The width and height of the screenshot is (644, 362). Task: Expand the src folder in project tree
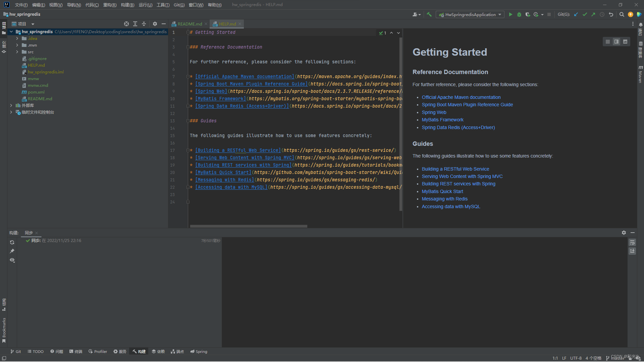tap(17, 52)
